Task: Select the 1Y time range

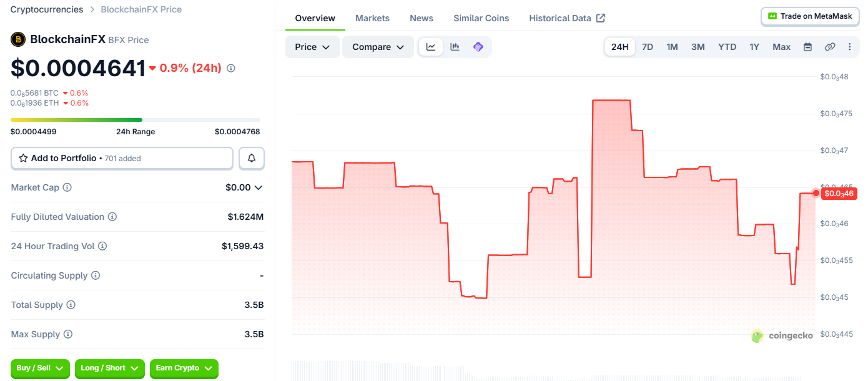Action: [754, 47]
